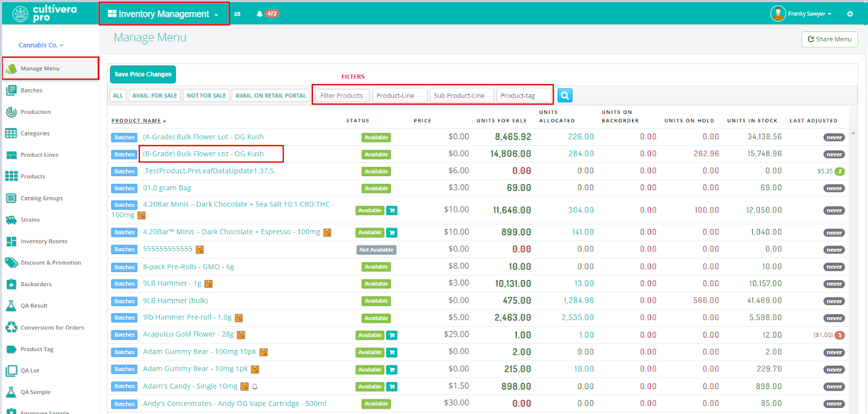The image size is (868, 414).
Task: Toggle the NOT FOR SALE filter
Action: (206, 95)
